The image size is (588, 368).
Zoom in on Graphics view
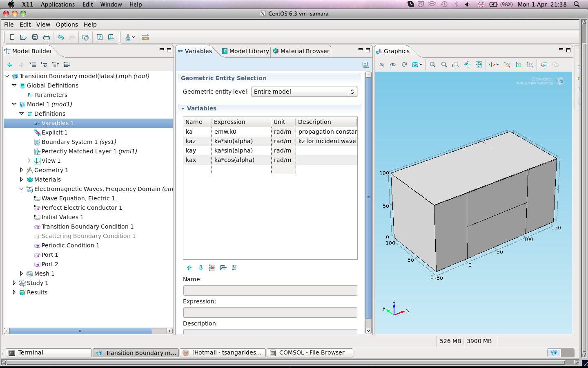pyautogui.click(x=433, y=65)
